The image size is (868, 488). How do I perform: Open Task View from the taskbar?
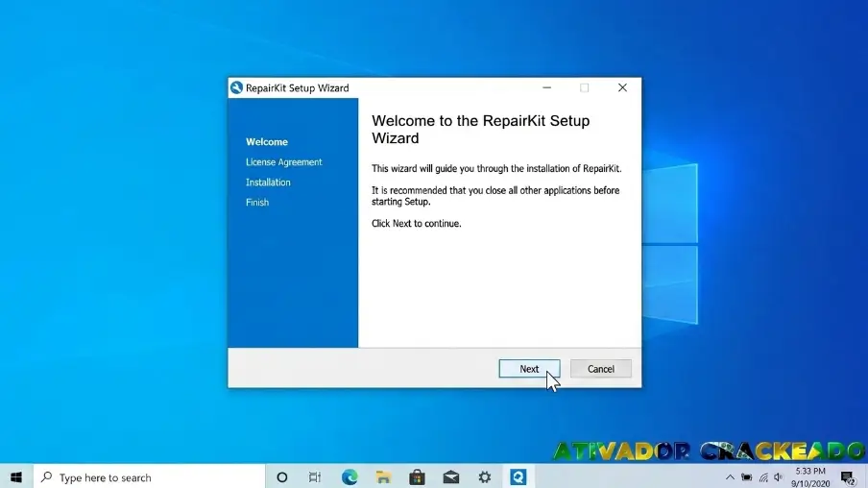coord(315,476)
